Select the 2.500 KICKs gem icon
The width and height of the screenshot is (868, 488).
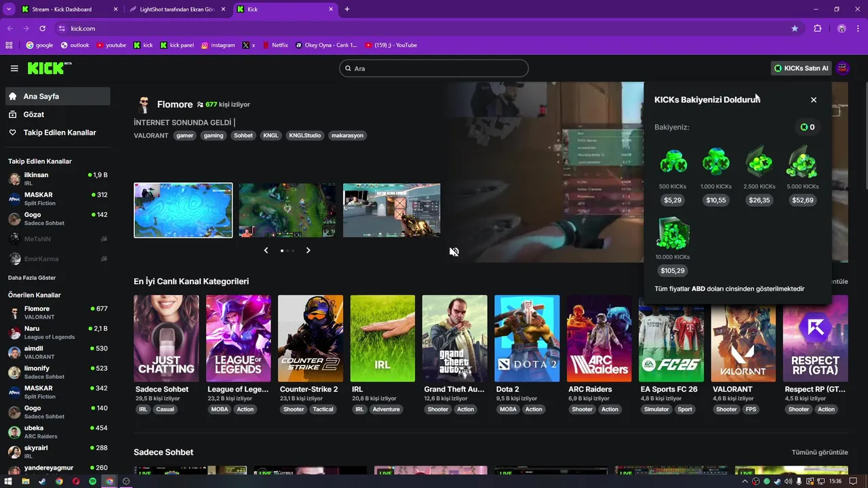[x=759, y=163]
